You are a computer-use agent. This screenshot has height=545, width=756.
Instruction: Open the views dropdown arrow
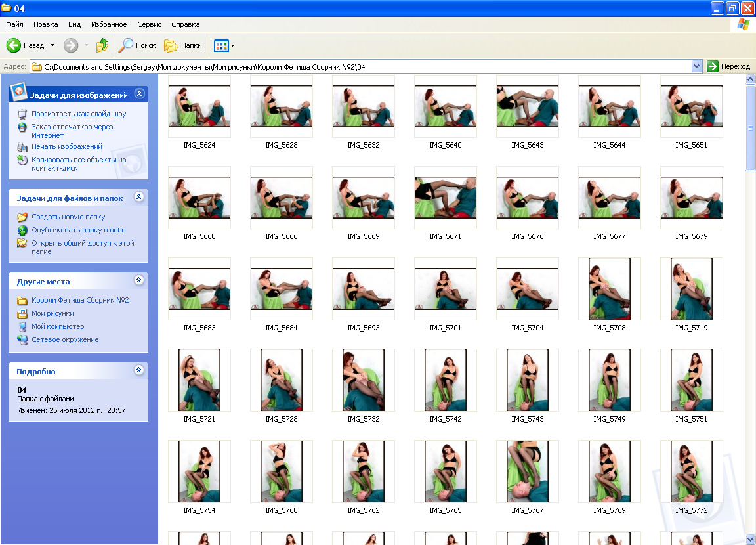point(233,46)
